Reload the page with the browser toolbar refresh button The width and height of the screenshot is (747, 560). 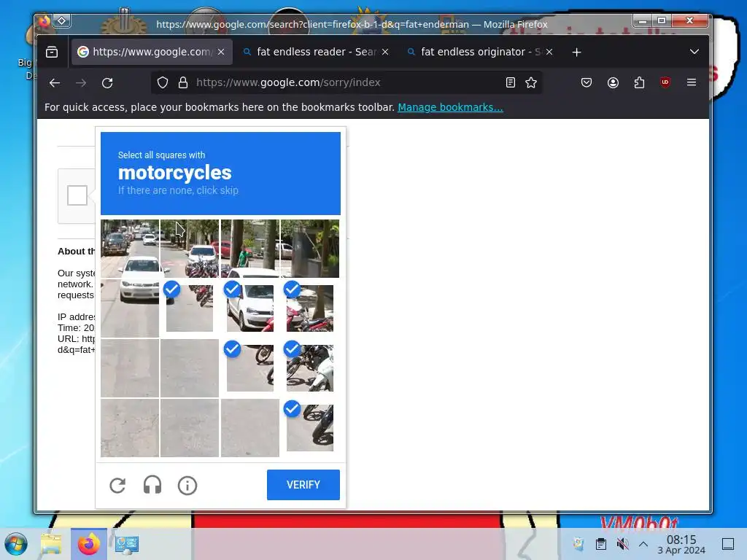(107, 83)
